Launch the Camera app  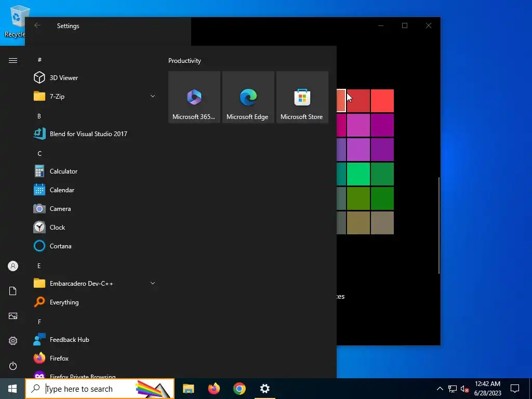click(95, 209)
